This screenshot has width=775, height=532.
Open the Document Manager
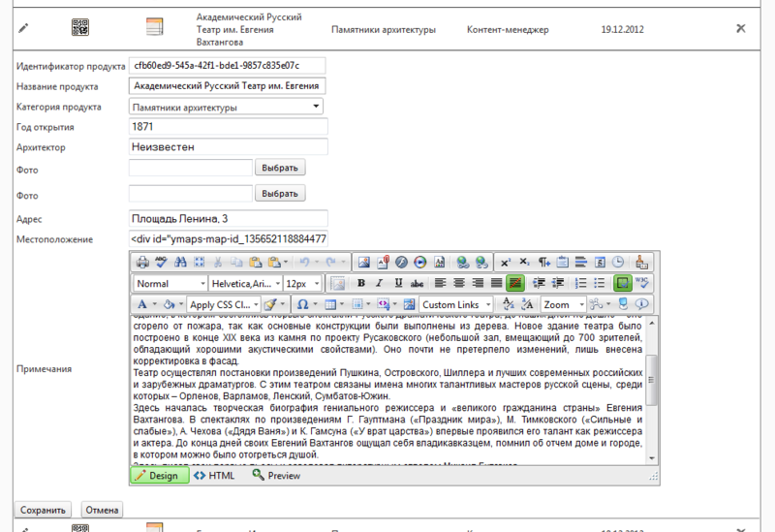383,262
